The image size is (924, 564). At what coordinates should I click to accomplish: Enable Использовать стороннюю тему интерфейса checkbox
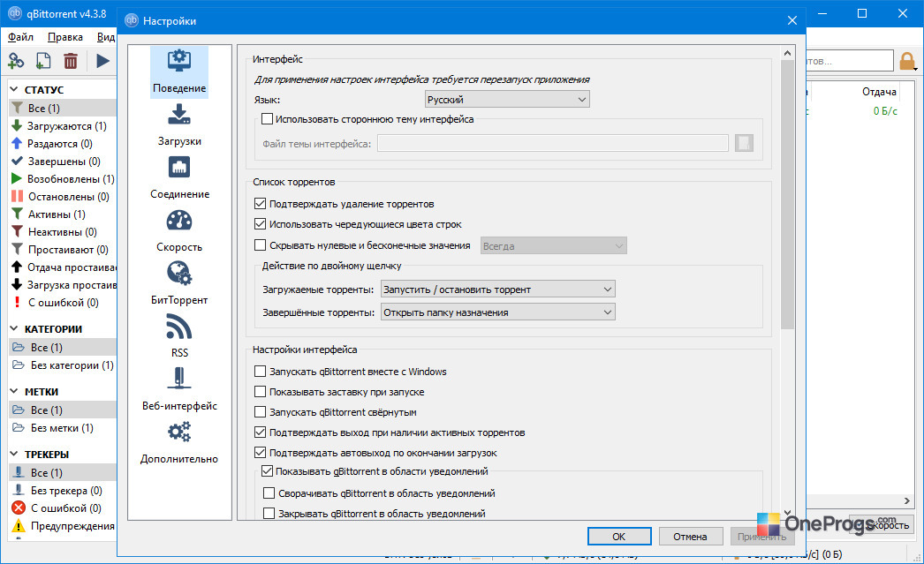pos(267,119)
